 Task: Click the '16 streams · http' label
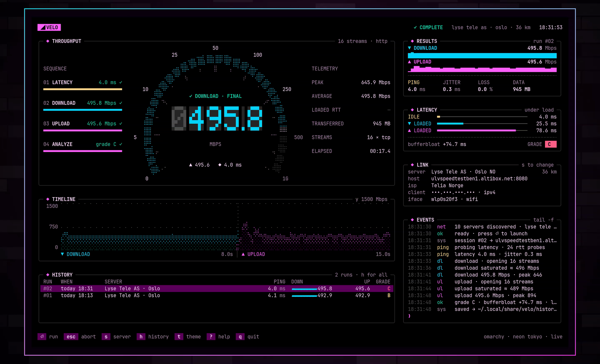pyautogui.click(x=362, y=41)
